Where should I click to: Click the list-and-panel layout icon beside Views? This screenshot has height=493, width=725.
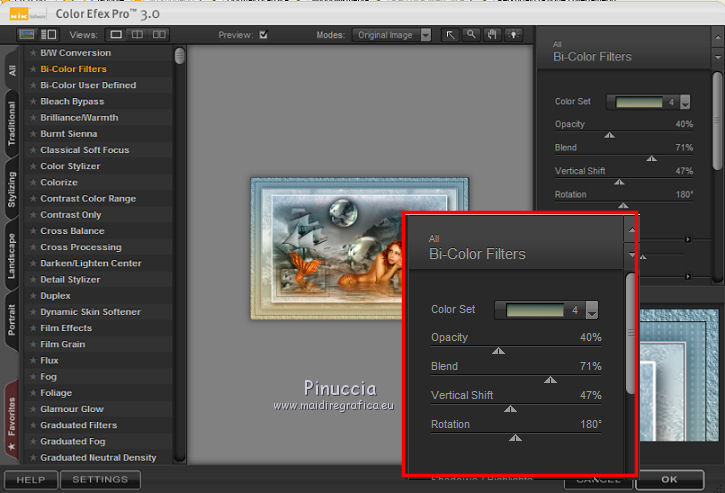point(48,34)
